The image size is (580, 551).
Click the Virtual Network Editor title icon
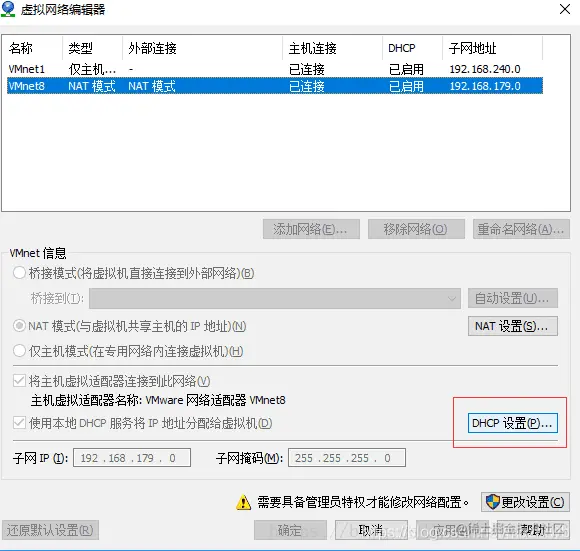coord(8,9)
